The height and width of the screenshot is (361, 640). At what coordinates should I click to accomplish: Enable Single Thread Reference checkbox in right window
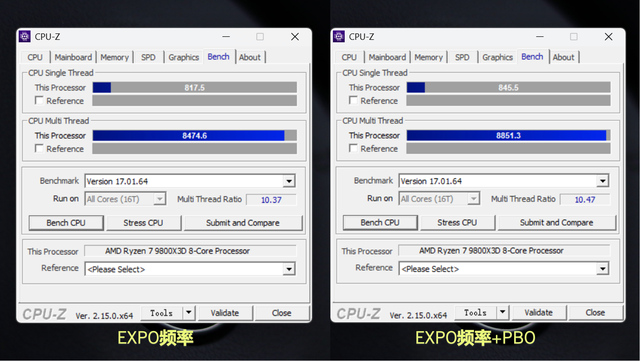point(353,100)
